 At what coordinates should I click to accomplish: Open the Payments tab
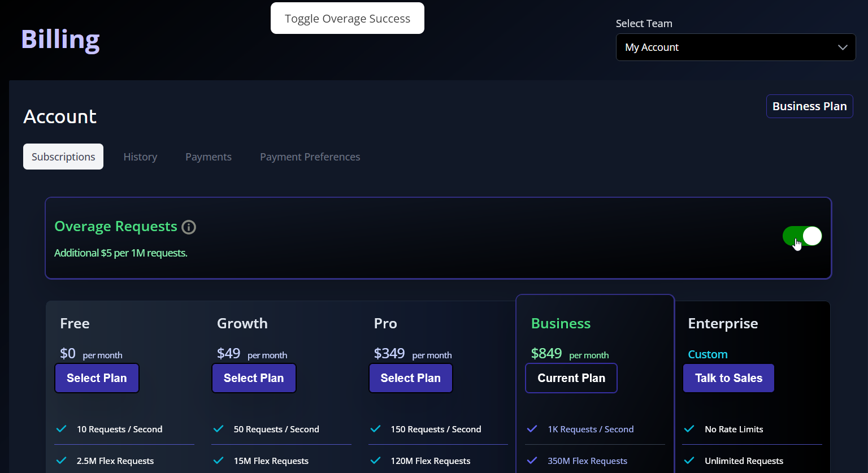tap(209, 157)
